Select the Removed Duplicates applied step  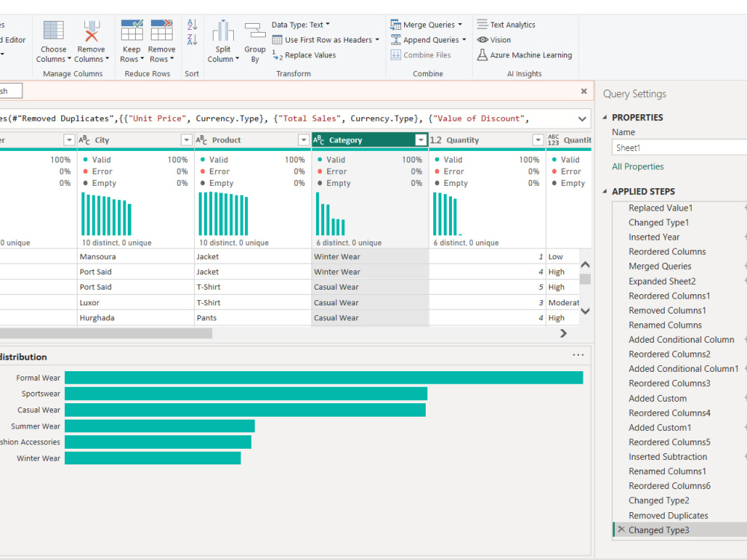[669, 516]
